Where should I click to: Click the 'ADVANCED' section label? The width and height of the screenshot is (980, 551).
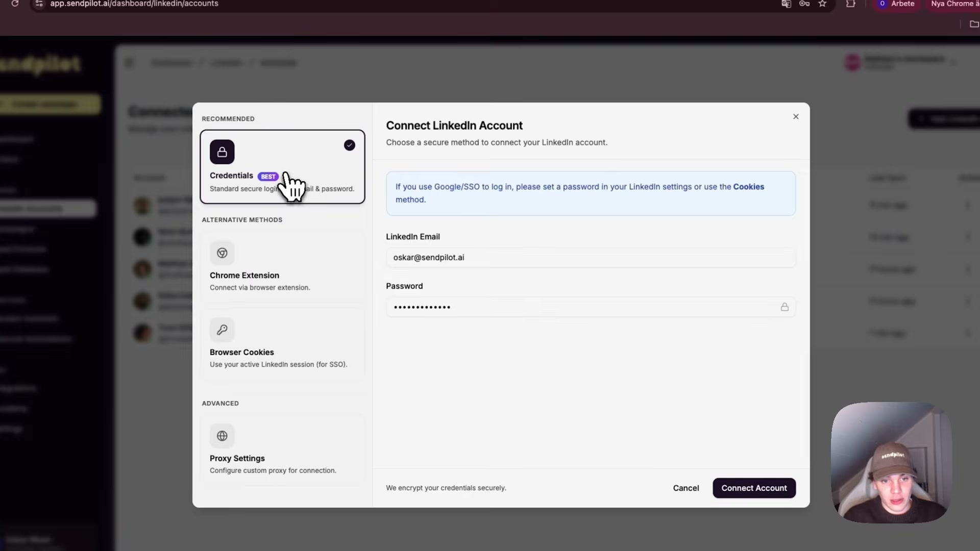220,404
